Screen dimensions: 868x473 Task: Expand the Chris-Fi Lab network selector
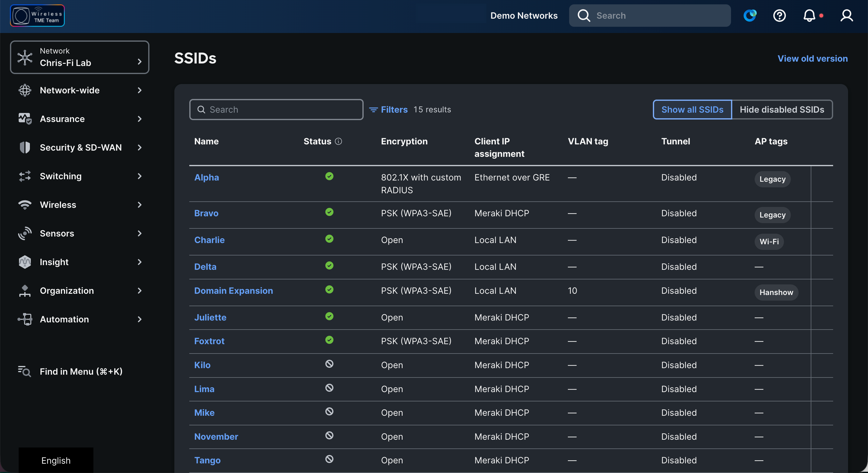point(79,57)
